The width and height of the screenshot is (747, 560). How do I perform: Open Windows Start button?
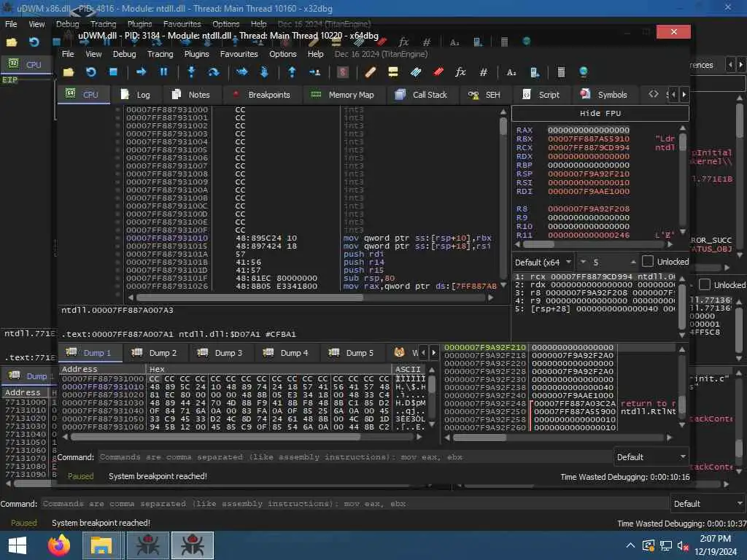coord(18,545)
